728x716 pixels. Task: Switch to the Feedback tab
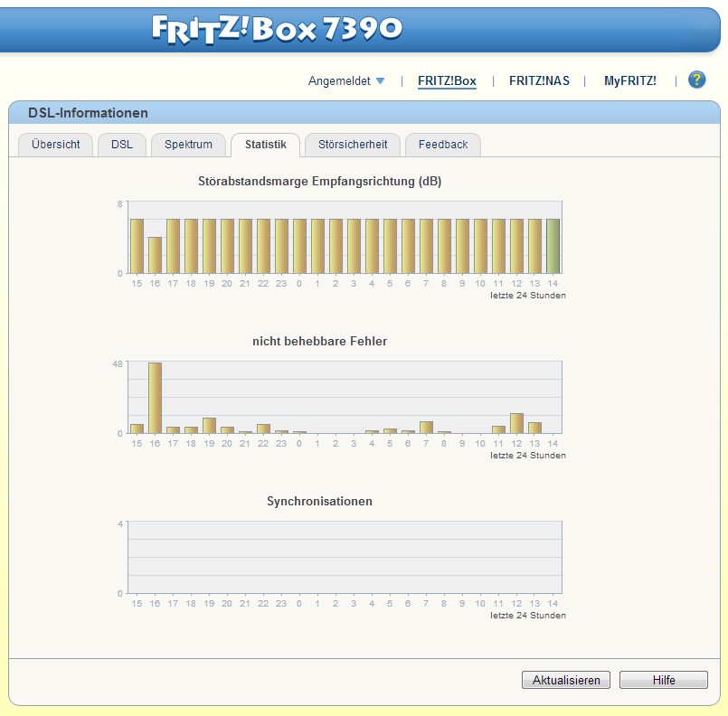443,145
